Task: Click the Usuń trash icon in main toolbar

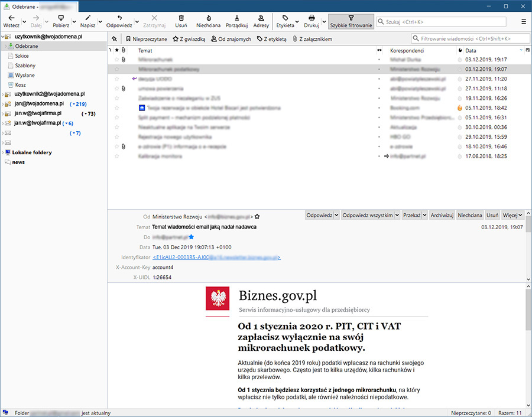Action: point(181,18)
